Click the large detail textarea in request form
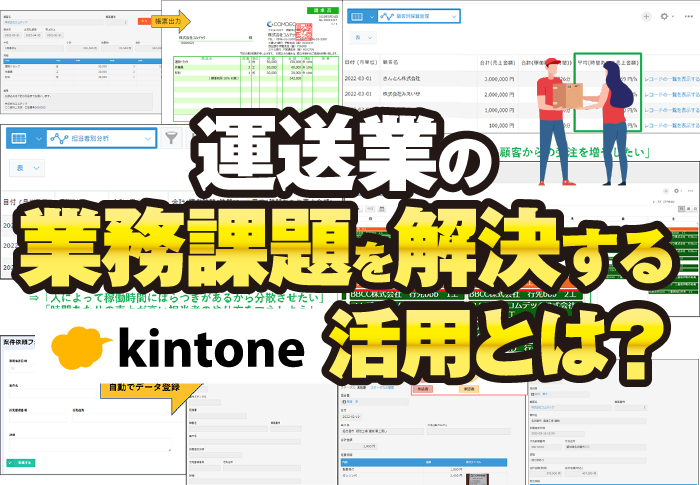The width and height of the screenshot is (700, 485). tap(90, 444)
